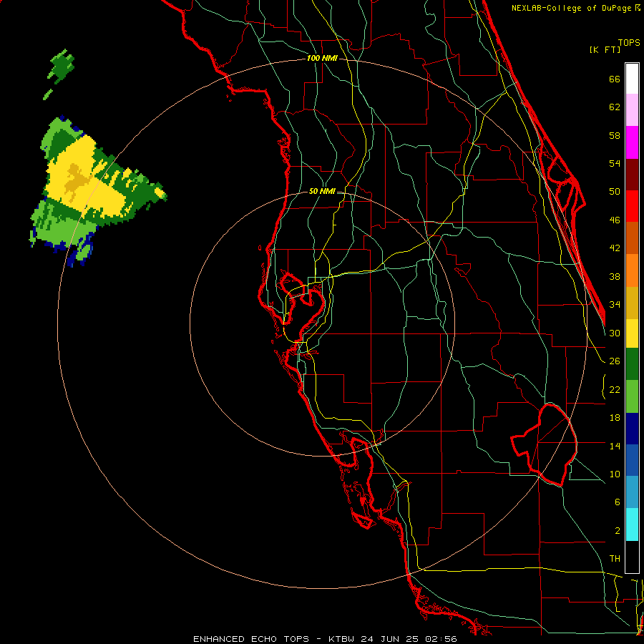The image size is (644, 644).
Task: Click the 46 legend value
Action: tap(615, 220)
